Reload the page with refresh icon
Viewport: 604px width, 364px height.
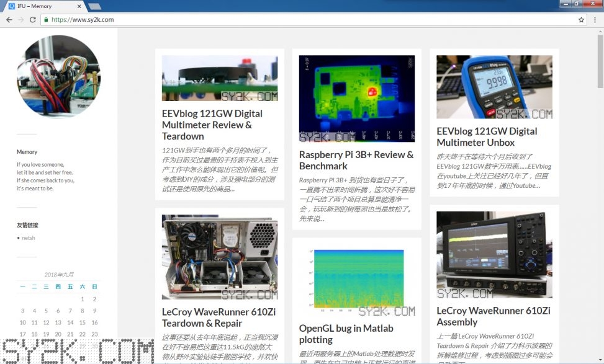click(x=33, y=20)
